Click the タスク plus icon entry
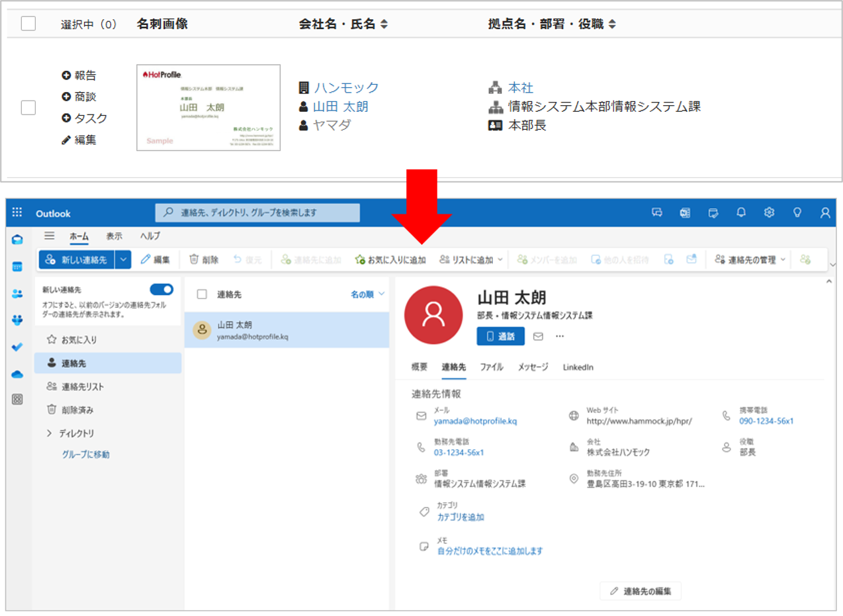 pyautogui.click(x=84, y=118)
